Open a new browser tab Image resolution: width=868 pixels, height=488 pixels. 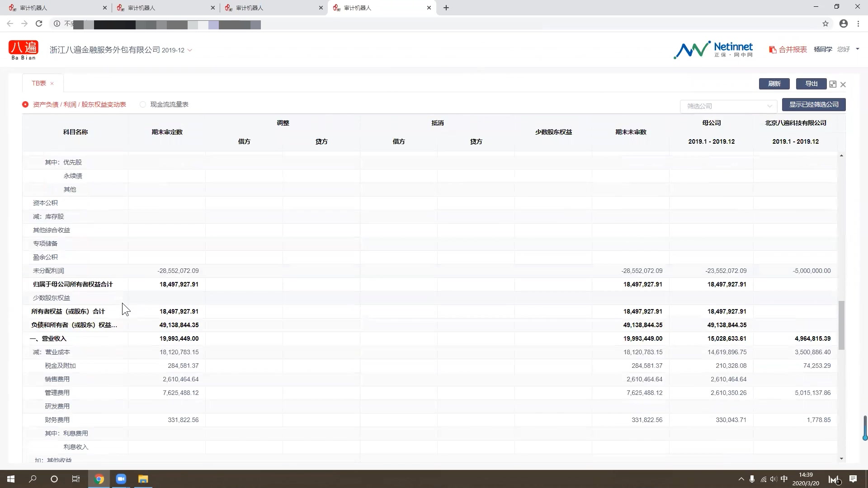446,8
